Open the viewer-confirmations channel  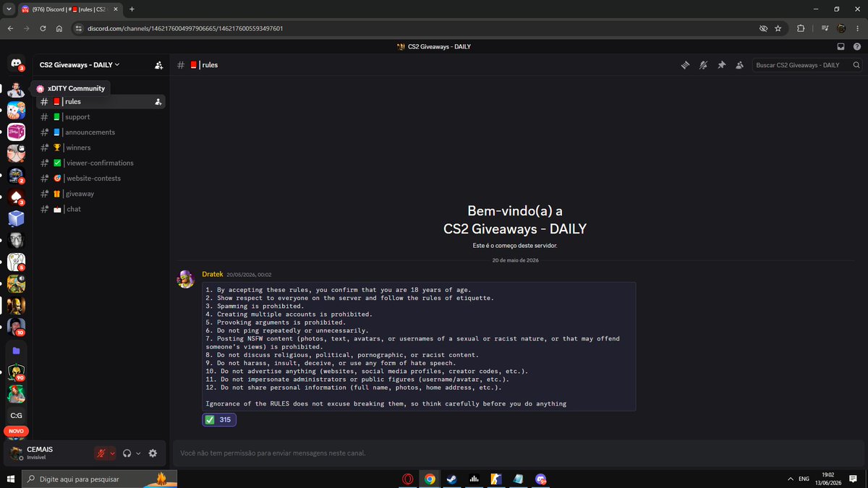tap(101, 163)
